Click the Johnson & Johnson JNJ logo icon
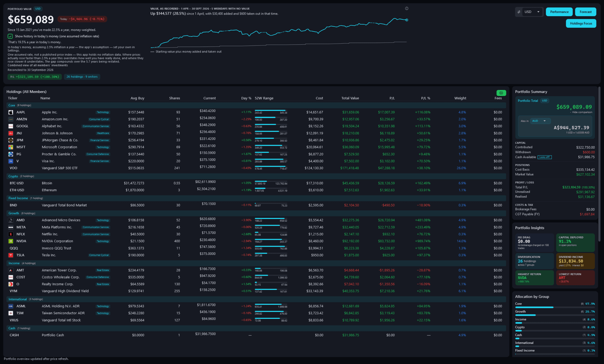This screenshot has height=364, width=604. coord(11,133)
